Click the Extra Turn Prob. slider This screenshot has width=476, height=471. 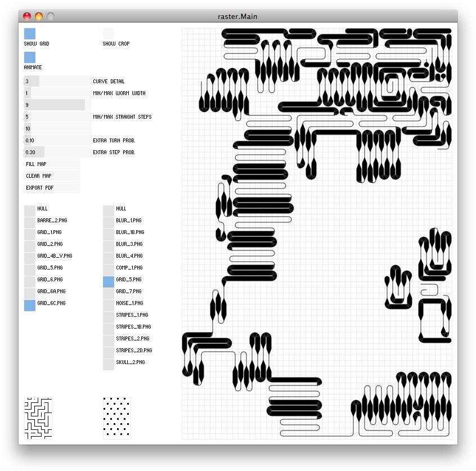57,141
